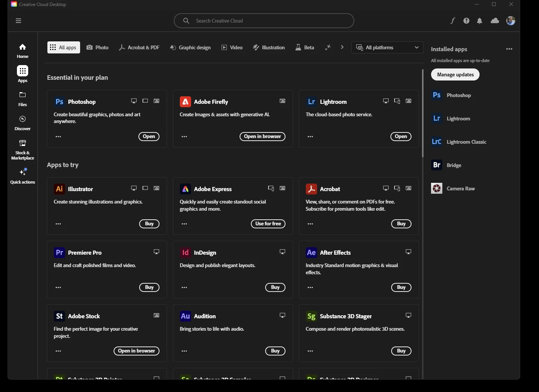The width and height of the screenshot is (539, 392).
Task: Open Premiere Pro card more options
Action: click(x=58, y=287)
